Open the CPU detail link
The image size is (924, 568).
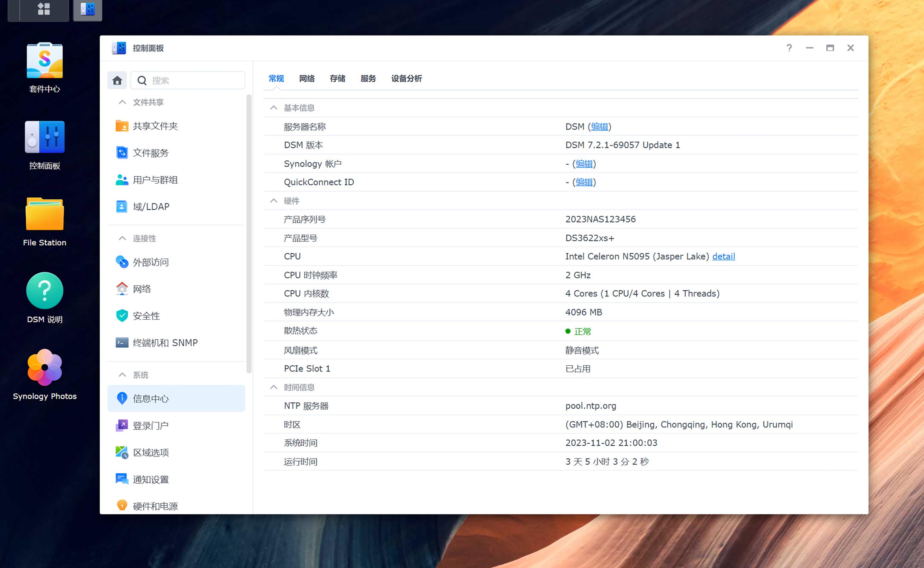723,256
